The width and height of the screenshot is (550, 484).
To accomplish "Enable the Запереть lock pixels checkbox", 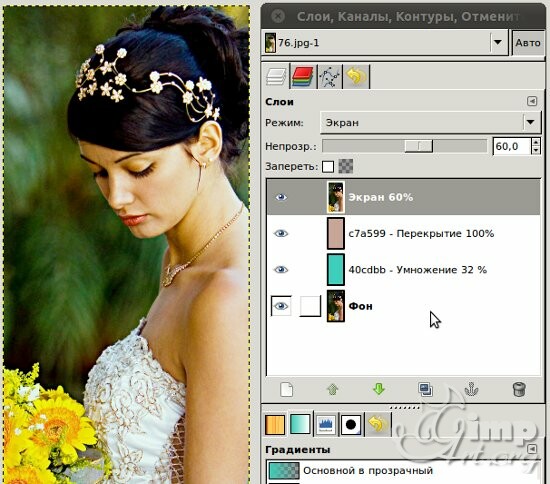I will [328, 167].
